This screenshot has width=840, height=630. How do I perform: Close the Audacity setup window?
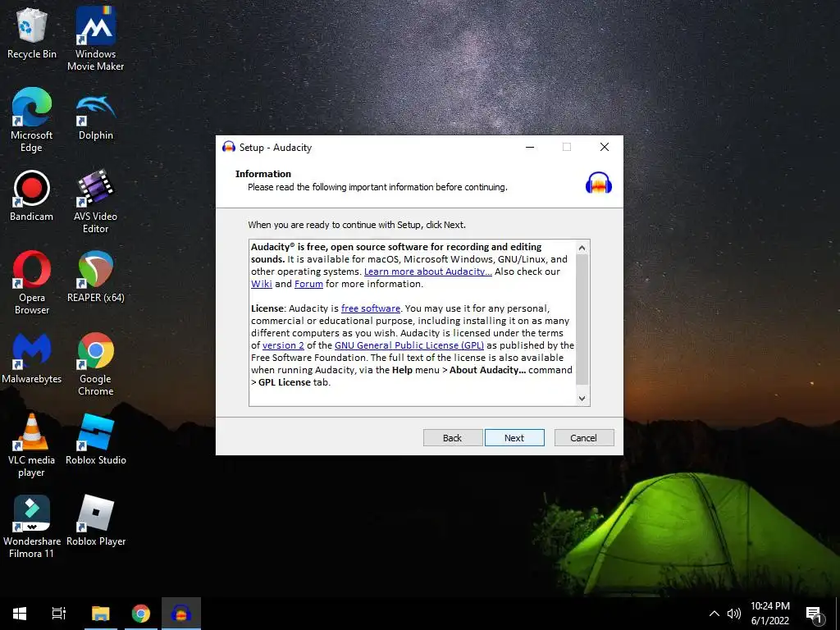(605, 147)
